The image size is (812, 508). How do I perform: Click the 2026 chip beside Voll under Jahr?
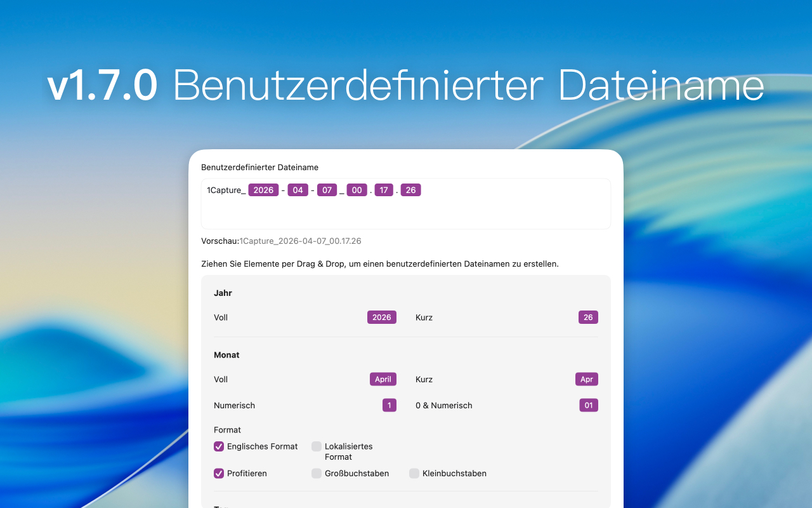(x=382, y=317)
